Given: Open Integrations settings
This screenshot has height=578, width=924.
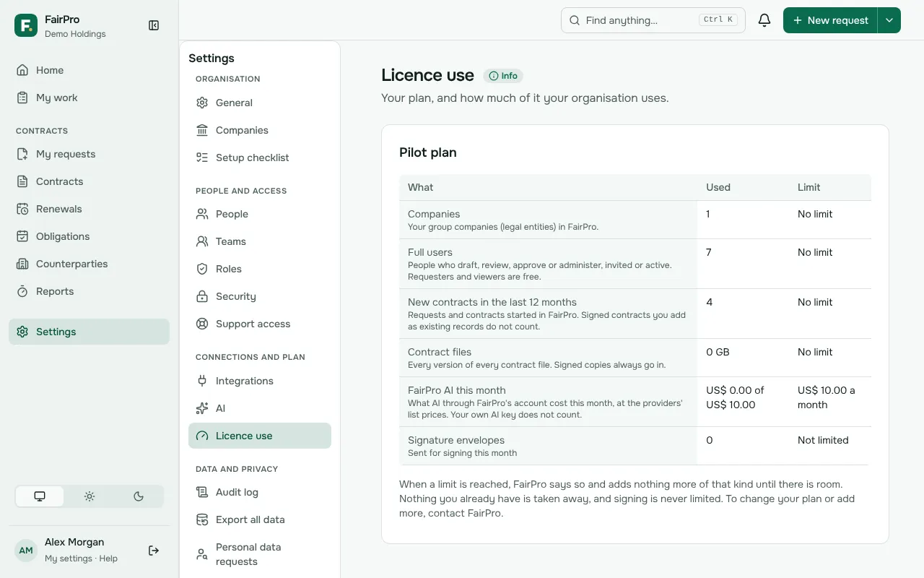Looking at the screenshot, I should [260, 381].
